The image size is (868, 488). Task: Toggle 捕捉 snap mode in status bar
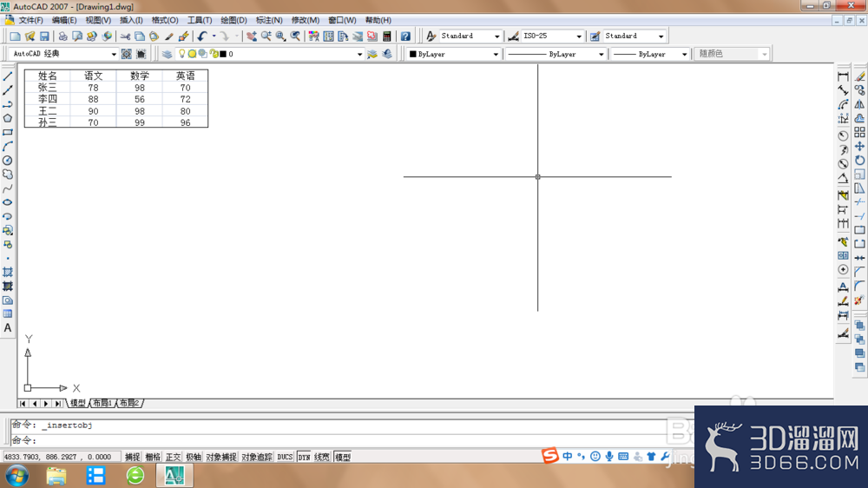coord(132,457)
